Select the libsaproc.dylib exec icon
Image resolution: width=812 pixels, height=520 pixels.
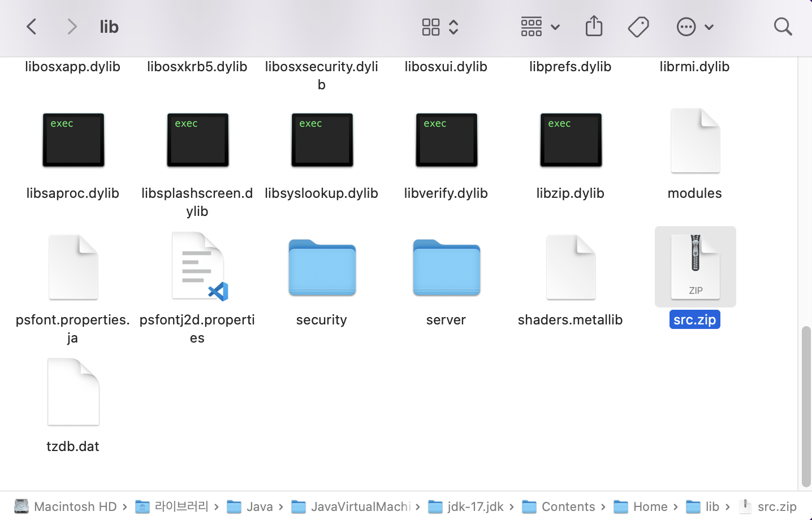click(x=74, y=140)
